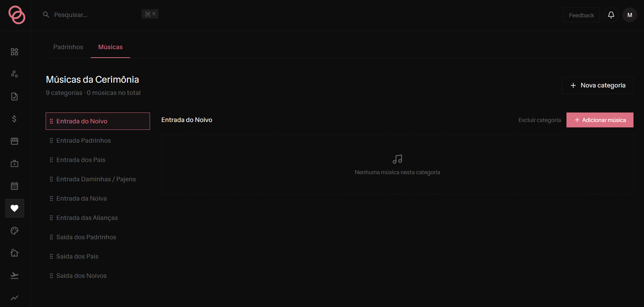Grab drag handle of Saída dos Noivos
This screenshot has height=307, width=644.
click(x=51, y=275)
